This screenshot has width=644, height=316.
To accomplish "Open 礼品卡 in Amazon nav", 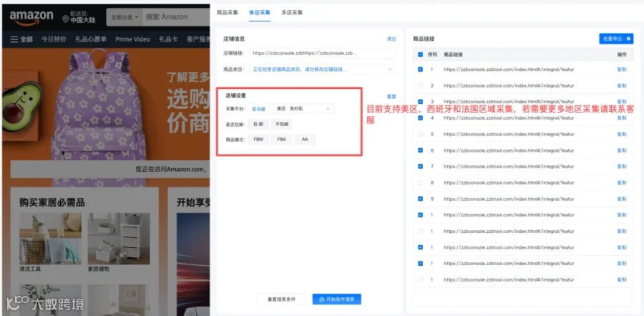I will (x=168, y=39).
